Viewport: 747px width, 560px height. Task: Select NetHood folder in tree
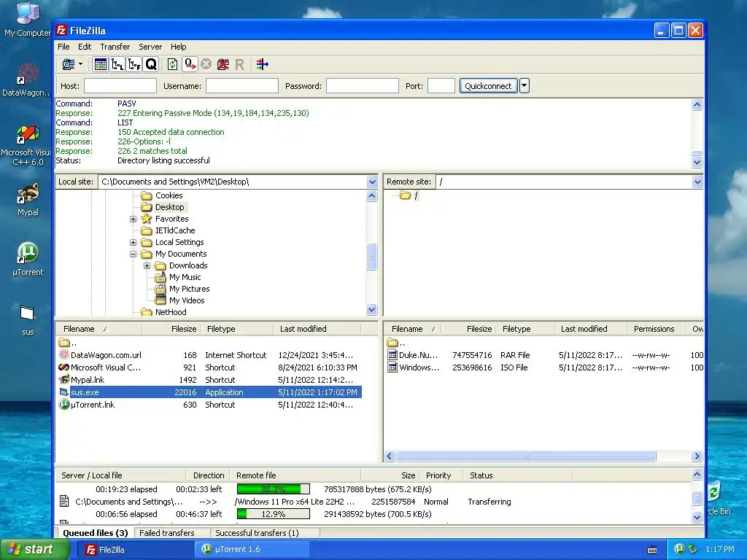pos(171,312)
